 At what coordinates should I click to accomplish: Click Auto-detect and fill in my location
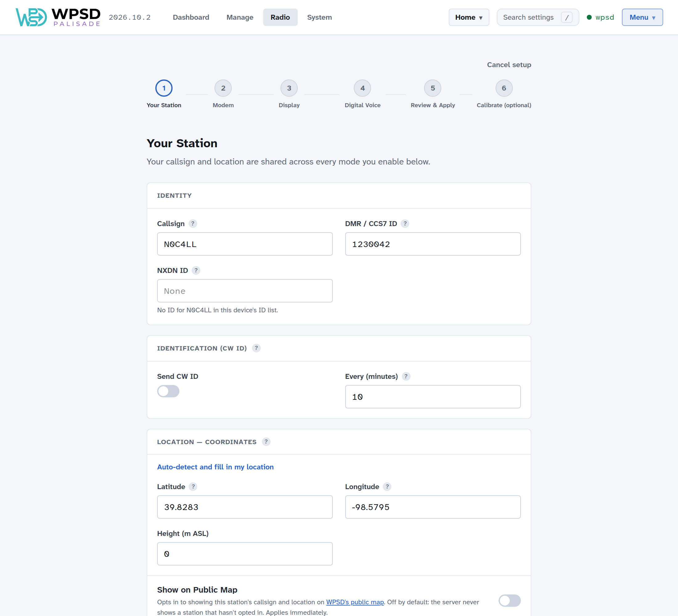[215, 467]
